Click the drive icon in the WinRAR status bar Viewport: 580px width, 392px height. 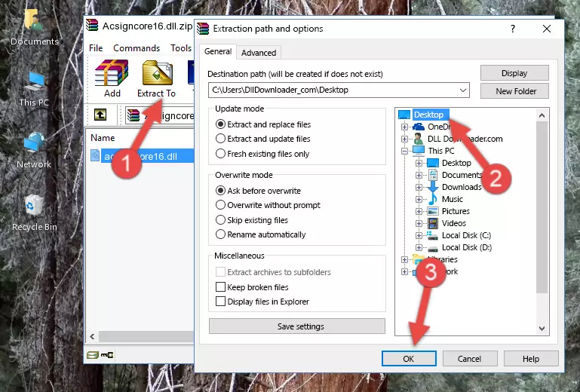[x=92, y=355]
